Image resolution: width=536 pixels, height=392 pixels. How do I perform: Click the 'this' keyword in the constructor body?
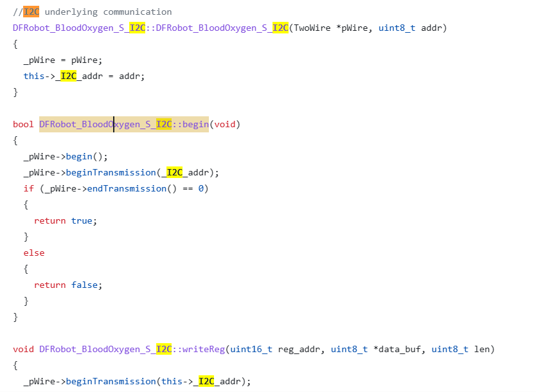click(x=34, y=76)
